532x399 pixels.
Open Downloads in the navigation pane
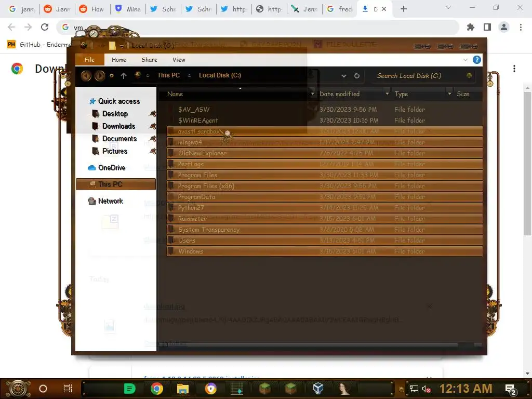[x=118, y=126]
